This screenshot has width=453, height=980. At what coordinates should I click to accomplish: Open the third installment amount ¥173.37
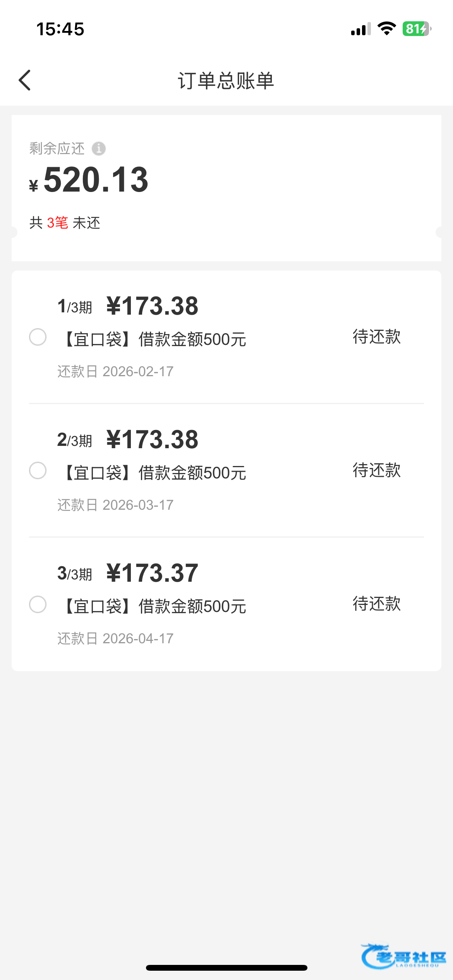click(152, 573)
